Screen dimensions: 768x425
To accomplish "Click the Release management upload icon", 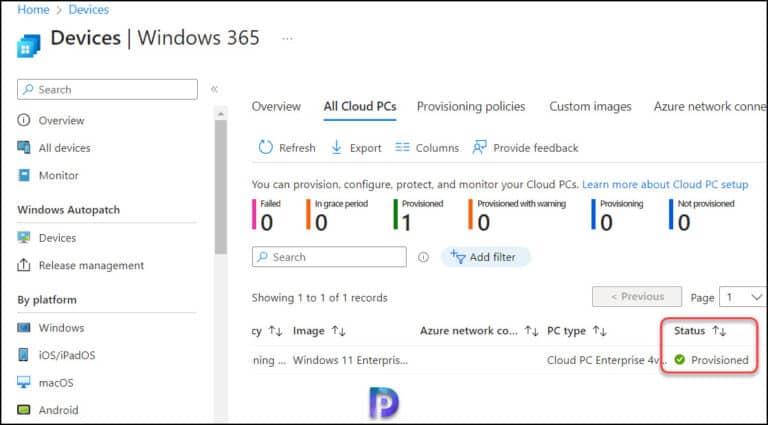I will coord(24,265).
